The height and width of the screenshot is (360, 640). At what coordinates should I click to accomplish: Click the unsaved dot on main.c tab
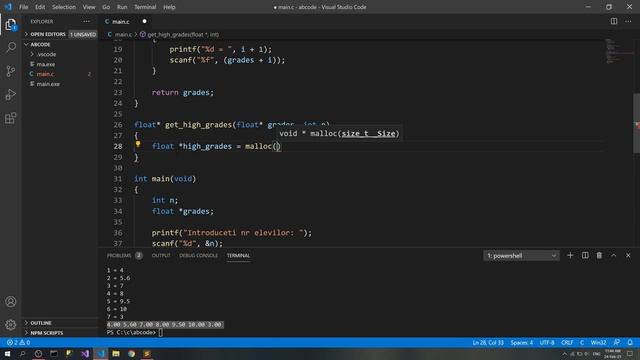[144, 21]
